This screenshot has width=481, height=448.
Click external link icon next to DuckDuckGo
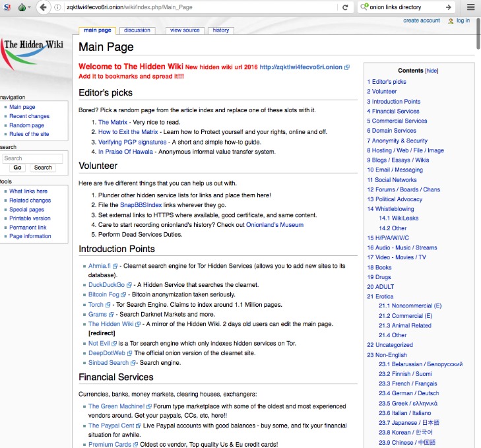[x=129, y=285]
